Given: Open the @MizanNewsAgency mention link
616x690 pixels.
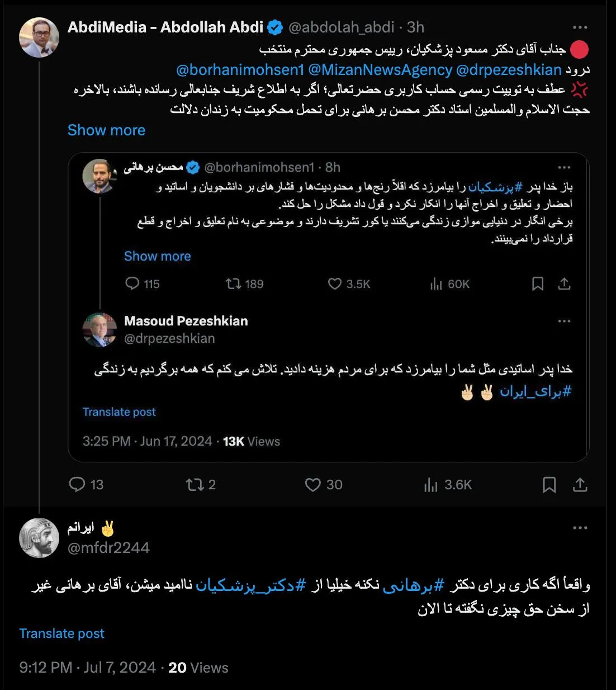Looking at the screenshot, I should (x=380, y=70).
